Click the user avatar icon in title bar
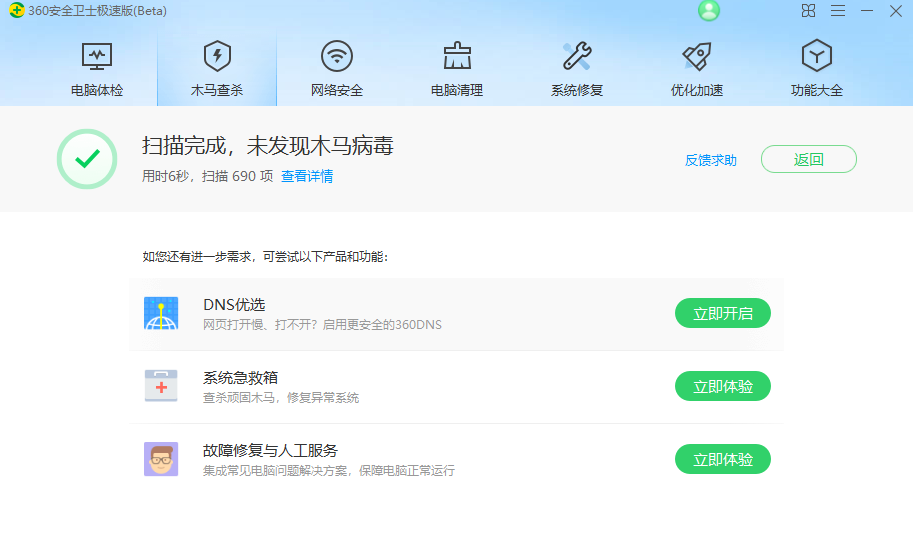 (x=709, y=10)
